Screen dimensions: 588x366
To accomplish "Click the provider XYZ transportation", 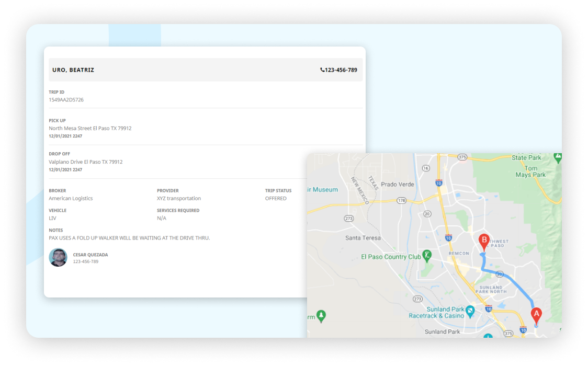I will (179, 198).
